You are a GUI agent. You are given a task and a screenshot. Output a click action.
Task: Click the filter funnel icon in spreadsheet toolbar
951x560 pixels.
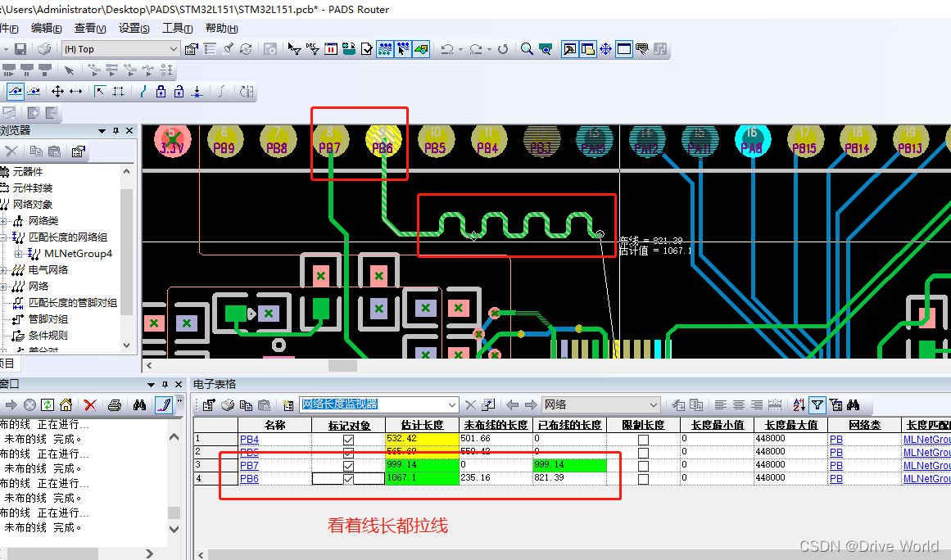(x=817, y=404)
